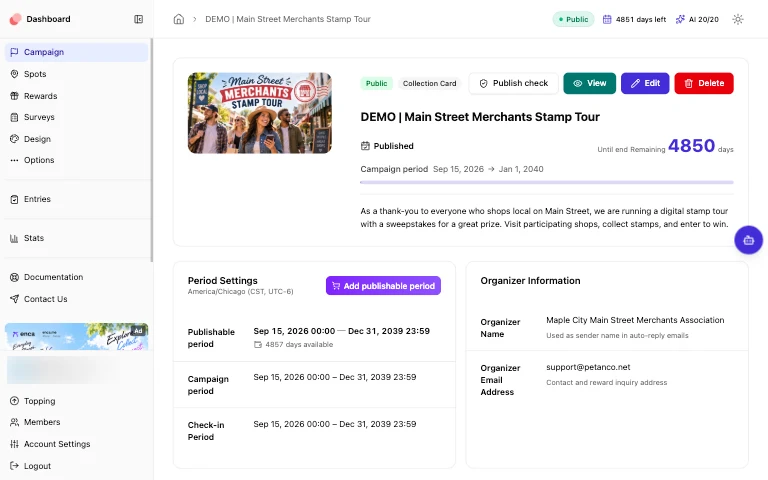Click the Members people icon
This screenshot has width=768, height=480.
point(14,422)
